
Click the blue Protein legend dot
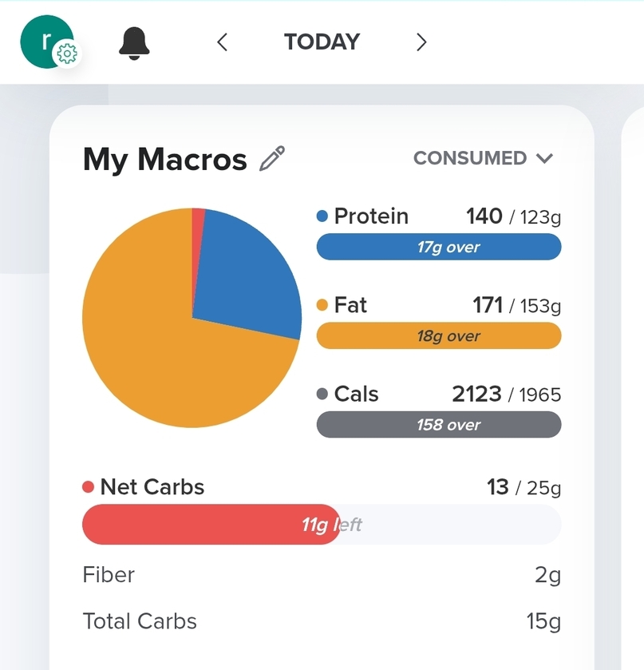[x=322, y=216]
